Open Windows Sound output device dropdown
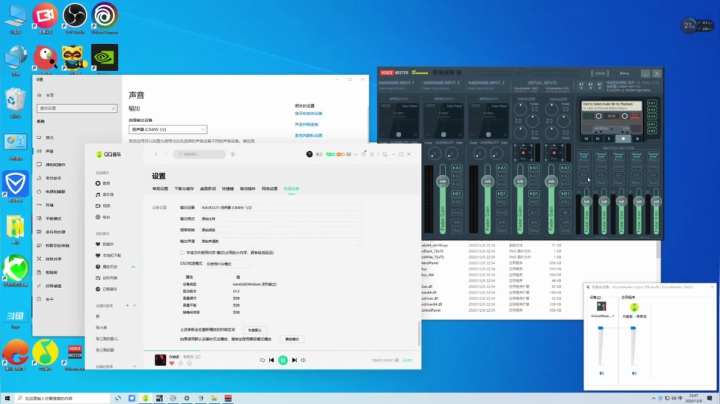 pyautogui.click(x=168, y=129)
